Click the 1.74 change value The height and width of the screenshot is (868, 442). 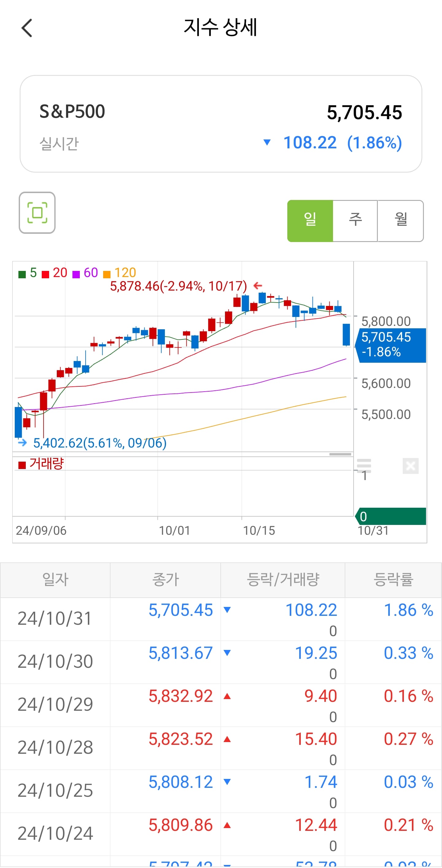pyautogui.click(x=320, y=782)
